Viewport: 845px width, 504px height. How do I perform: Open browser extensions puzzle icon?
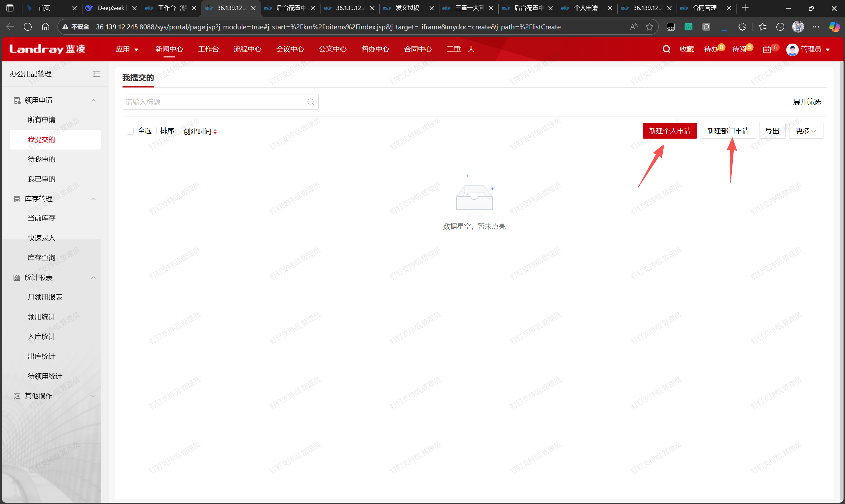coord(742,27)
